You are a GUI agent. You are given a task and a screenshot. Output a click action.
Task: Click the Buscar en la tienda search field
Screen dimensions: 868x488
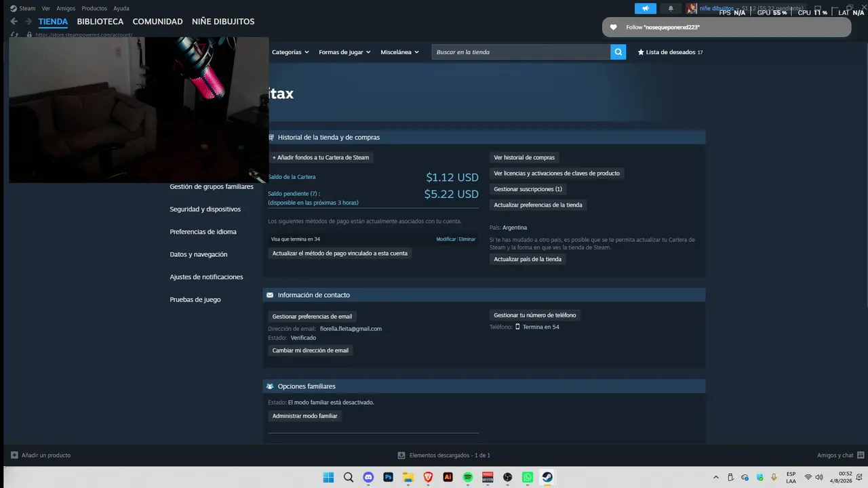[521, 52]
